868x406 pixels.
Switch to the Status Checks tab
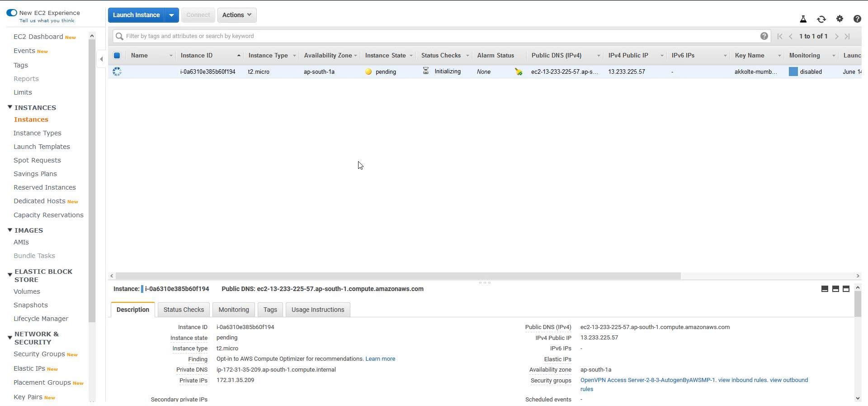click(x=184, y=310)
